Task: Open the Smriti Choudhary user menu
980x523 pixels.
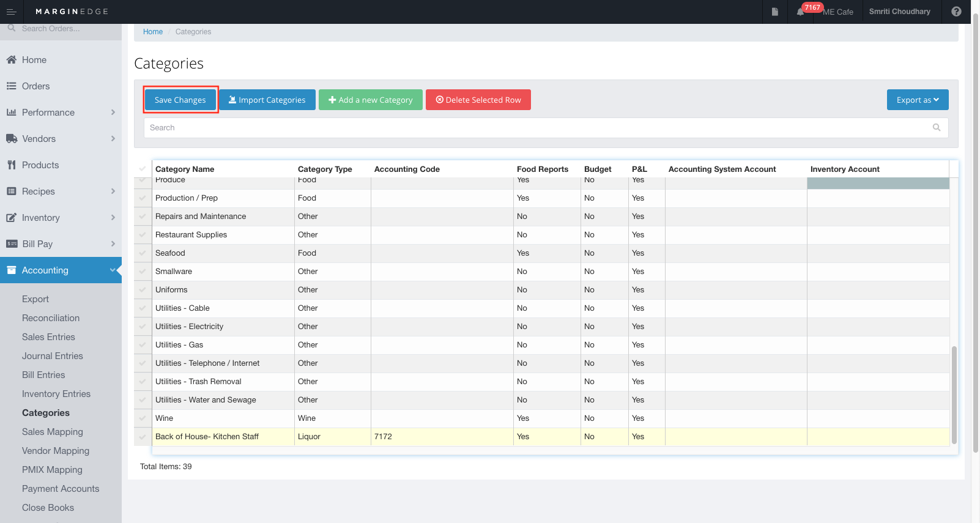Action: [899, 12]
